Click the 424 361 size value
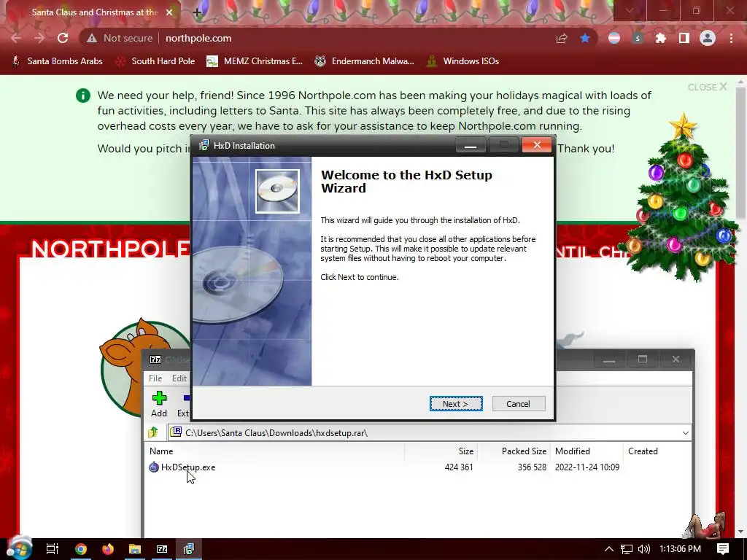 pyautogui.click(x=459, y=467)
